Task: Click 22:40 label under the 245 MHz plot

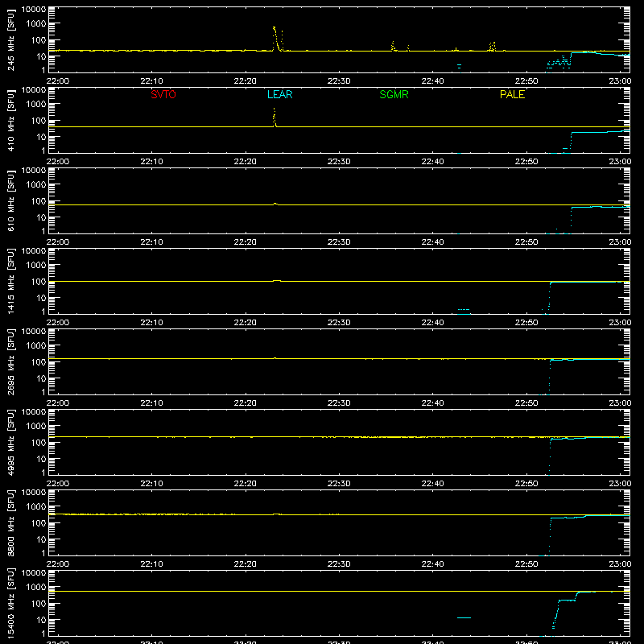Action: [432, 81]
